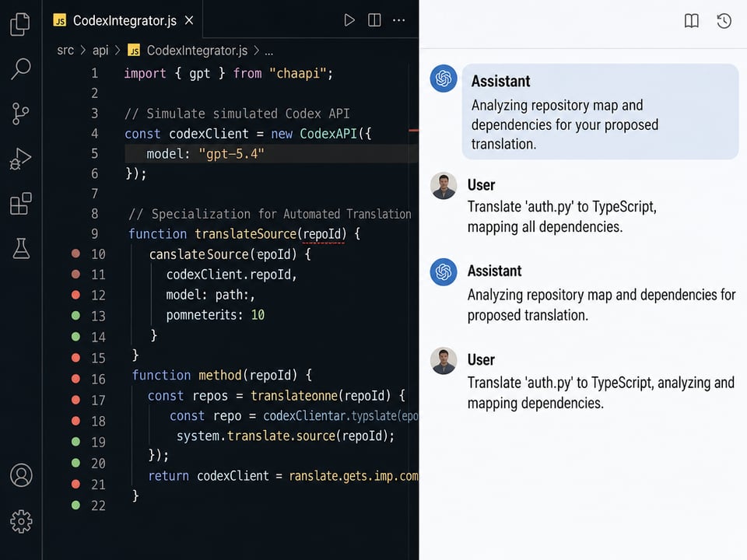
Task: Open the Source Control view
Action: coord(20,114)
